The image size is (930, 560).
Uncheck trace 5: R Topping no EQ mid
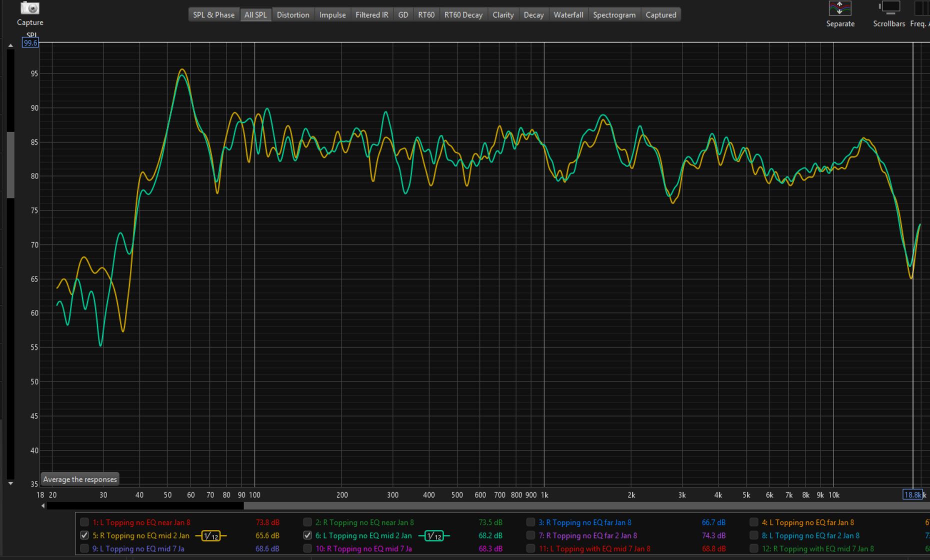coord(84,535)
